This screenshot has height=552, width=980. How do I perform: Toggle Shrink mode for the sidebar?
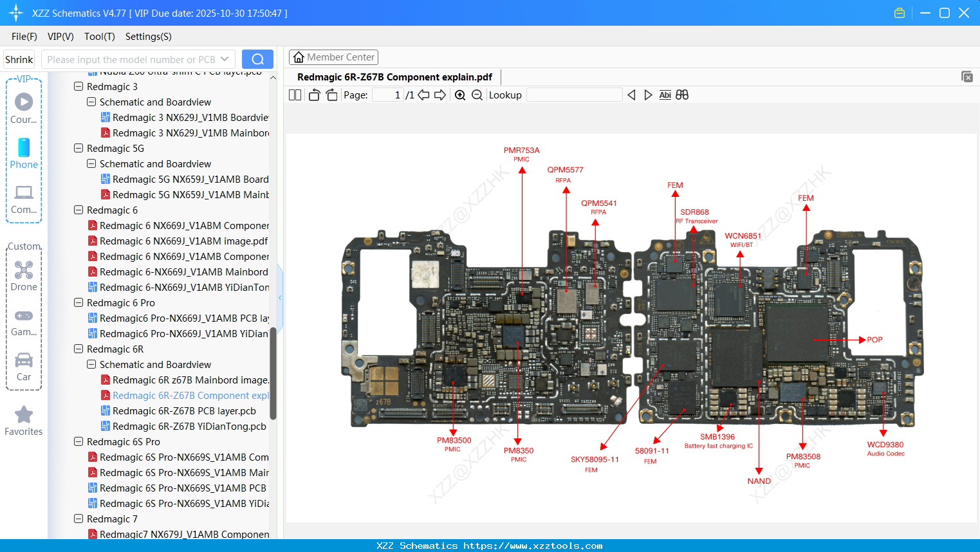(x=18, y=59)
